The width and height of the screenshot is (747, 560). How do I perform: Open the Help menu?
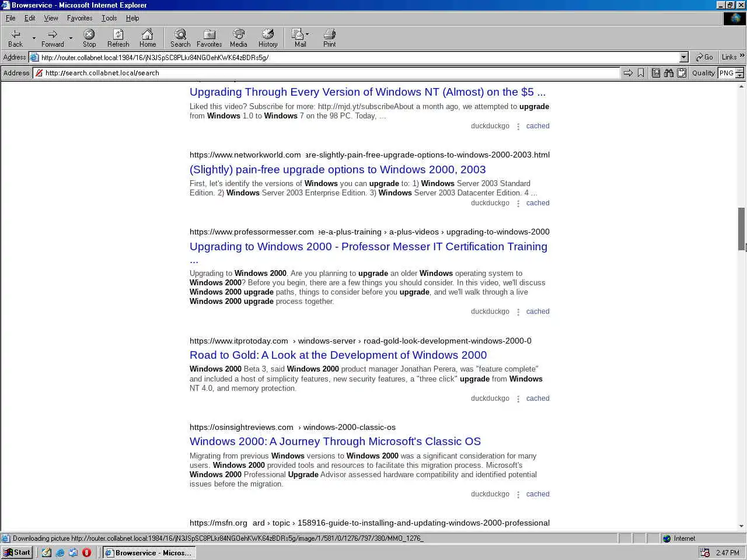coord(132,18)
